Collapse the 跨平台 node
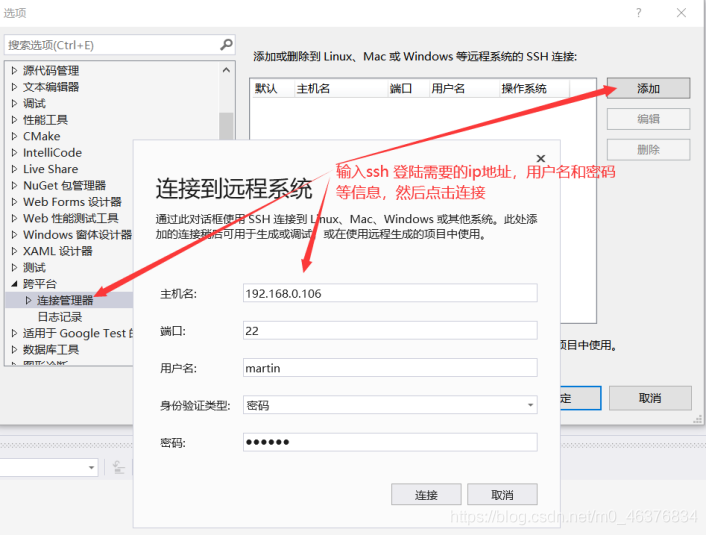707x535 pixels. click(x=14, y=284)
